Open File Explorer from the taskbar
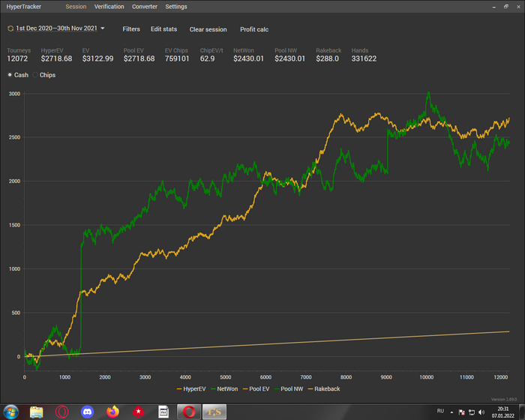 [x=37, y=412]
